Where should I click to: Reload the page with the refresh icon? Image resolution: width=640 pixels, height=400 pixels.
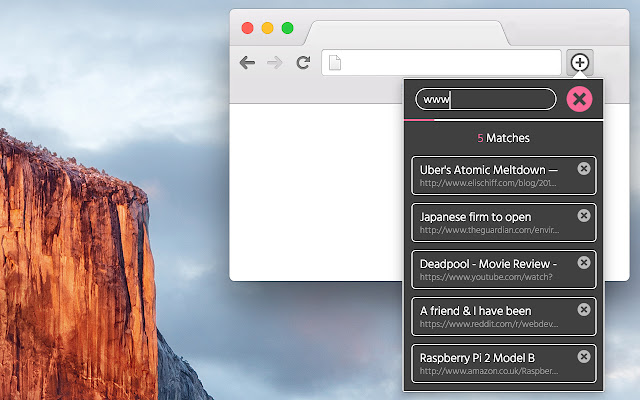click(303, 62)
